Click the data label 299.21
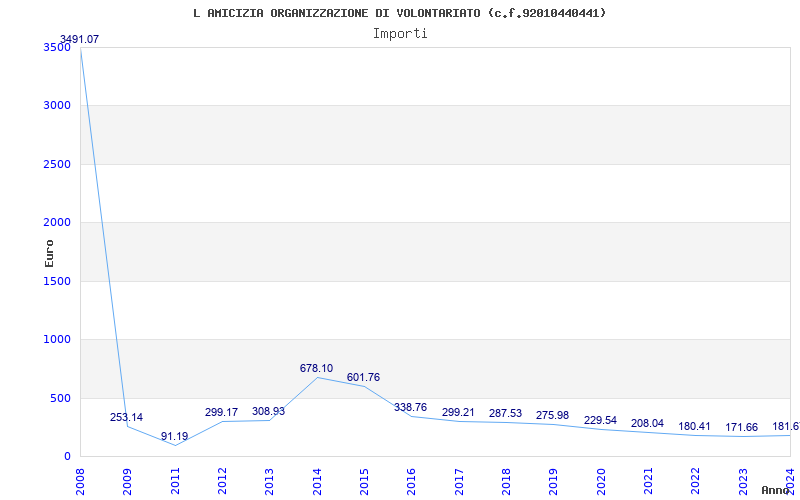The height and width of the screenshot is (500, 800). [x=458, y=412]
